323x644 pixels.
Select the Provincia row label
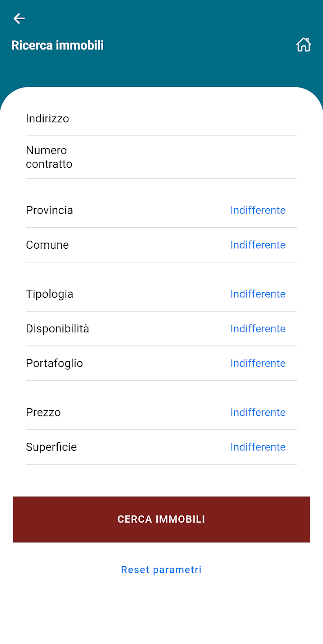click(x=49, y=210)
